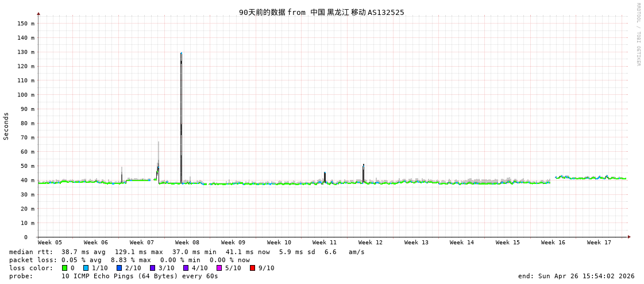Click the Week 11 latency spike
Screen dimensions: 644x284
pos(325,177)
